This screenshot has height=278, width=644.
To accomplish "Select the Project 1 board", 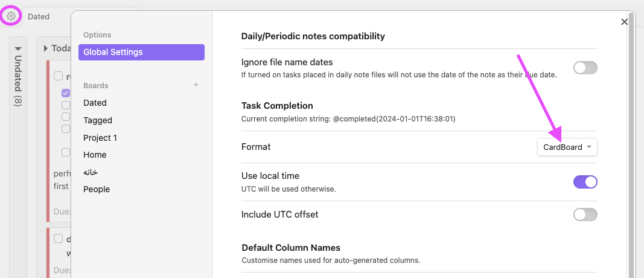I will coord(100,138).
